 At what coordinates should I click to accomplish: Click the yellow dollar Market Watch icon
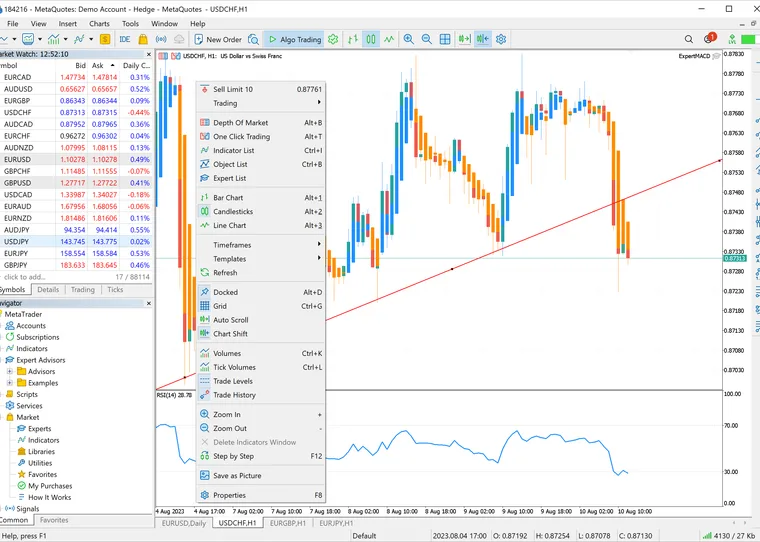pos(105,39)
